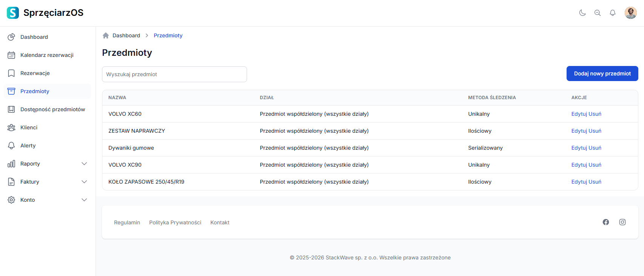The width and height of the screenshot is (644, 276).
Task: Delete the Dywaniki gumowe item
Action: (x=595, y=148)
